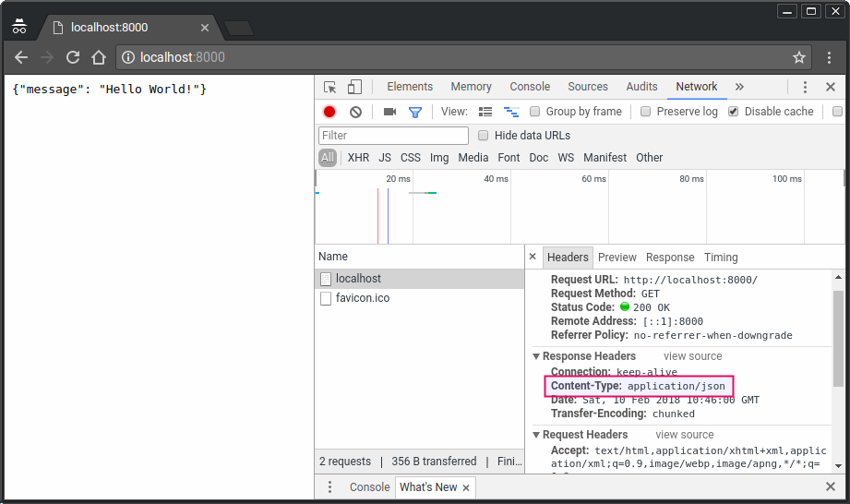850x504 pixels.
Task: Enable Preserve log checkbox
Action: coord(645,111)
